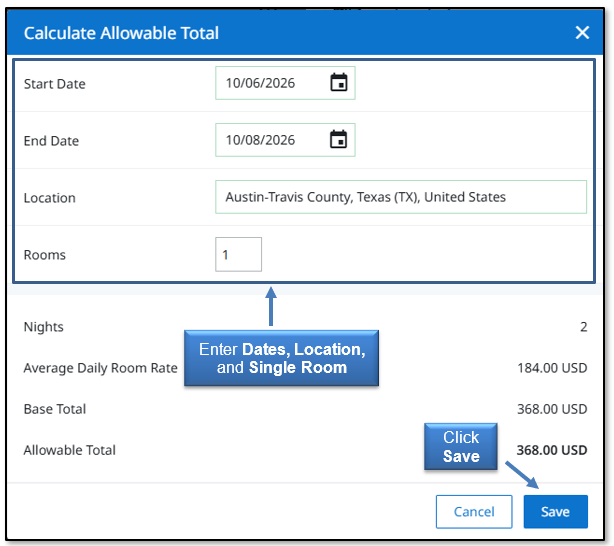Click the Location label

pyautogui.click(x=50, y=198)
